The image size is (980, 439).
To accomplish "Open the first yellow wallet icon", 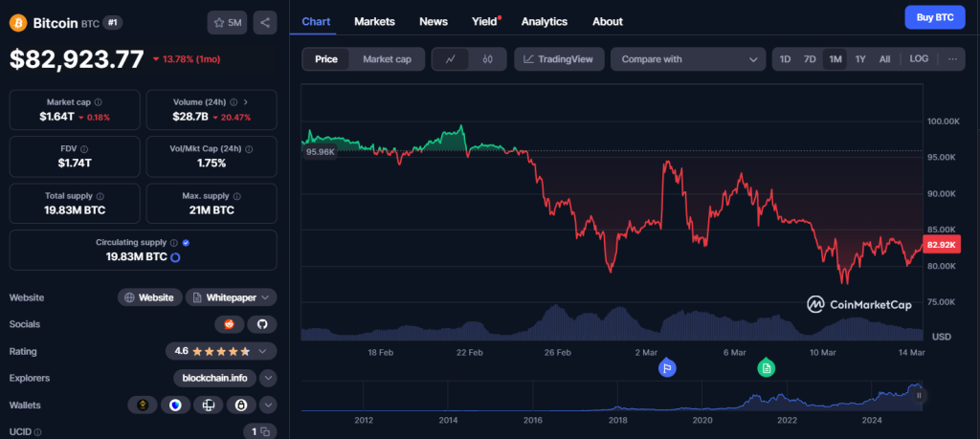I will click(143, 406).
